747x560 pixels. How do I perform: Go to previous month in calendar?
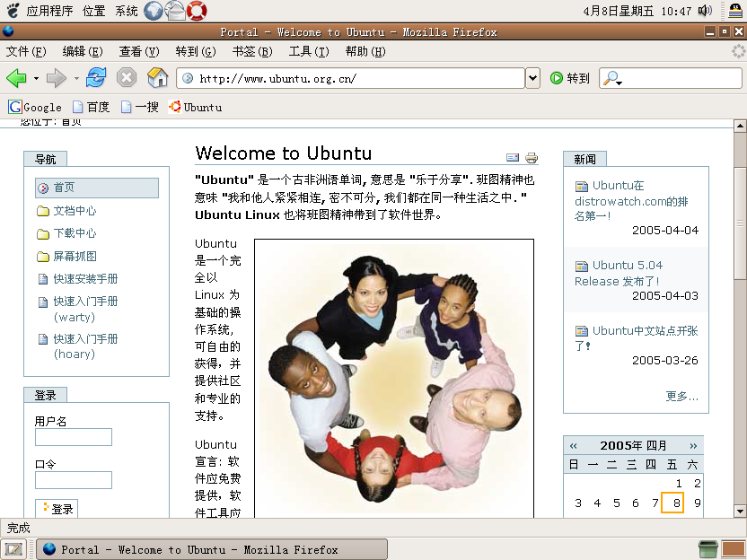click(x=574, y=446)
